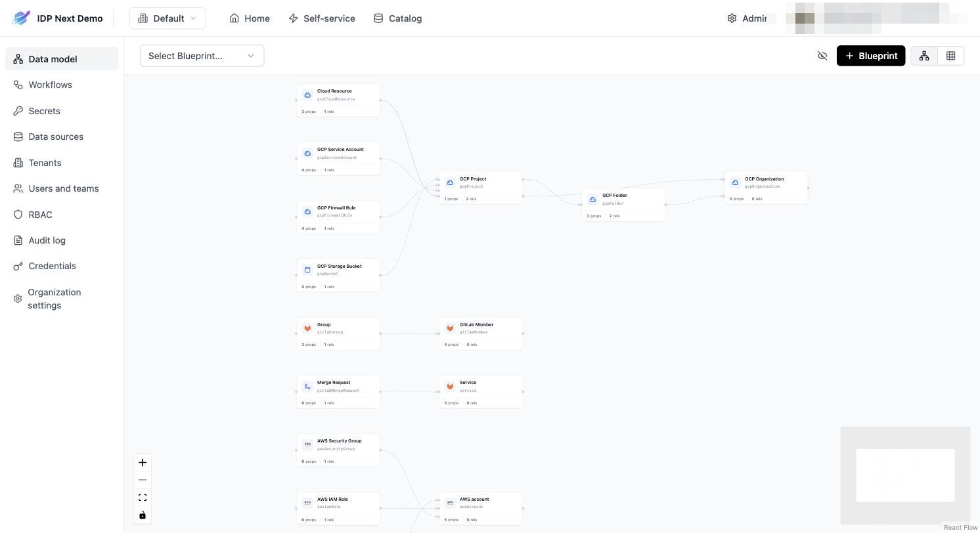This screenshot has height=533, width=980.
Task: Toggle the hidden blueprints eye icon
Action: click(822, 56)
